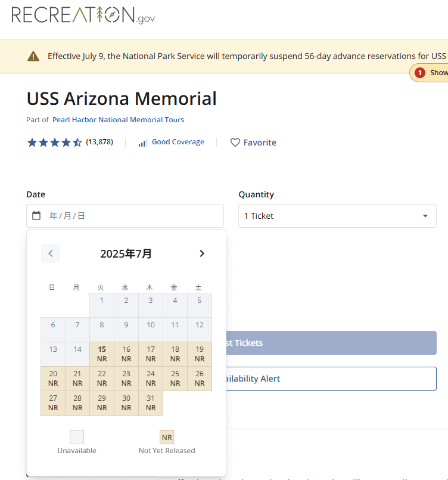Open the Quantity 1 Ticket dropdown
This screenshot has width=448, height=480.
(x=337, y=216)
